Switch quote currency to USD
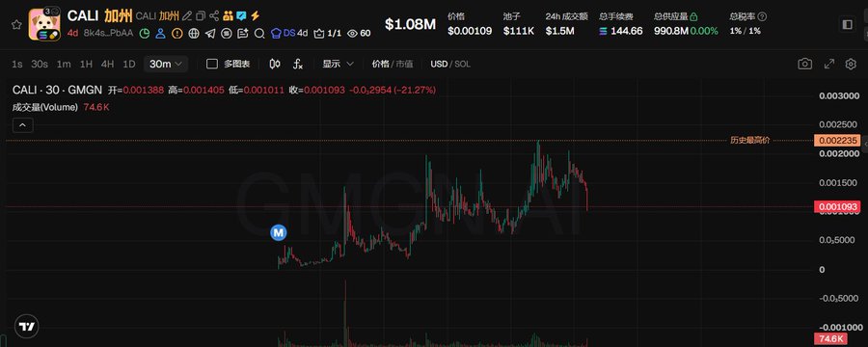 pyautogui.click(x=439, y=65)
